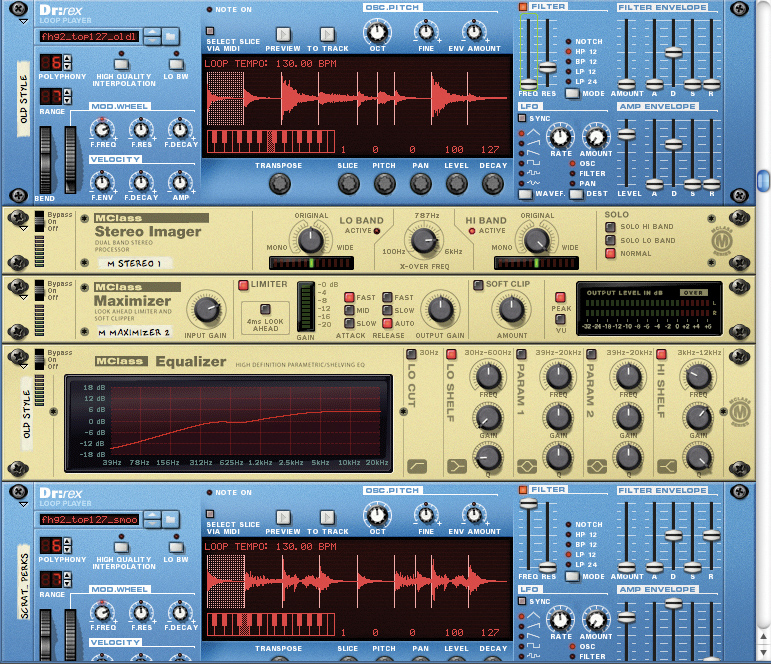Screen dimensions: 771x664
Task: Switch Maximizer meter to VU mode
Action: click(560, 319)
